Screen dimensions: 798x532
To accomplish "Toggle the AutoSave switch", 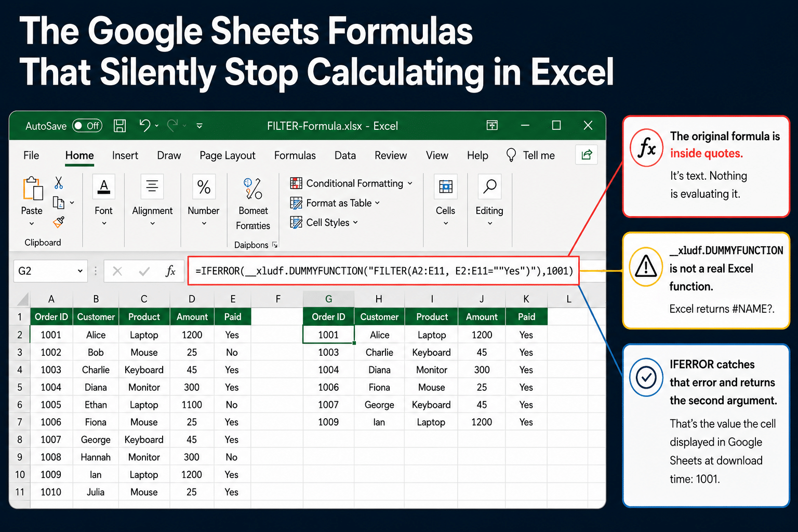I will click(87, 126).
